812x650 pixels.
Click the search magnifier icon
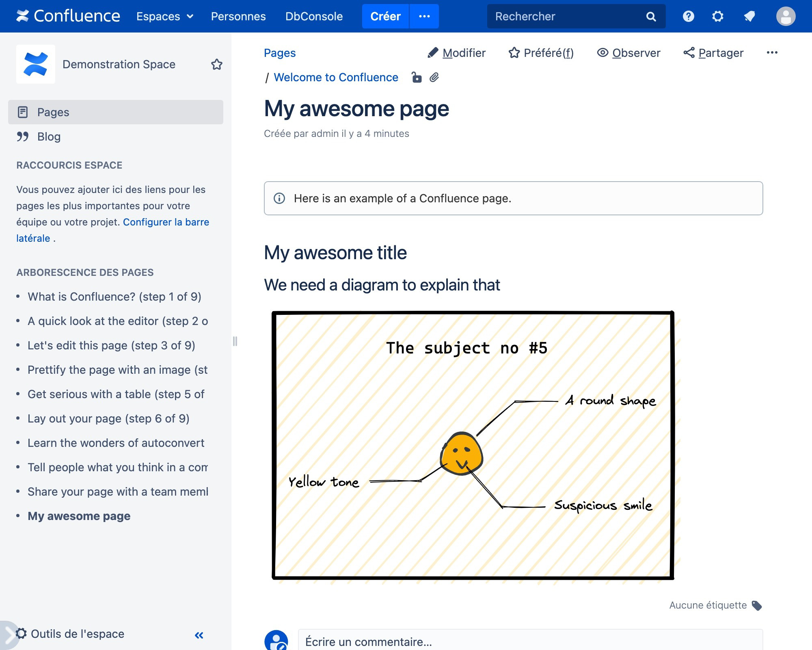tap(651, 16)
